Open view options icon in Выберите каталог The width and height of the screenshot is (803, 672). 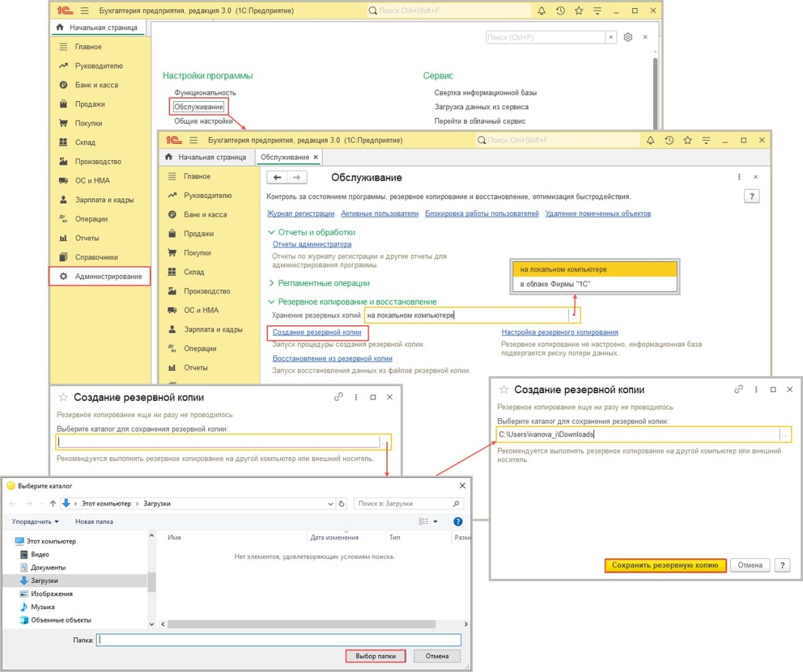(x=424, y=521)
